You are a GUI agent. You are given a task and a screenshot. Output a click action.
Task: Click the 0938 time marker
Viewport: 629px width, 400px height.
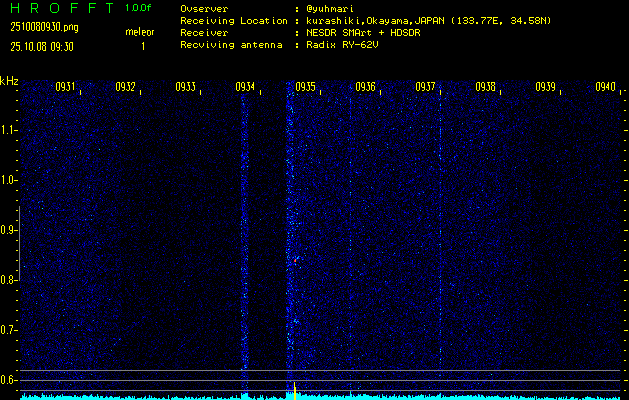coord(485,87)
